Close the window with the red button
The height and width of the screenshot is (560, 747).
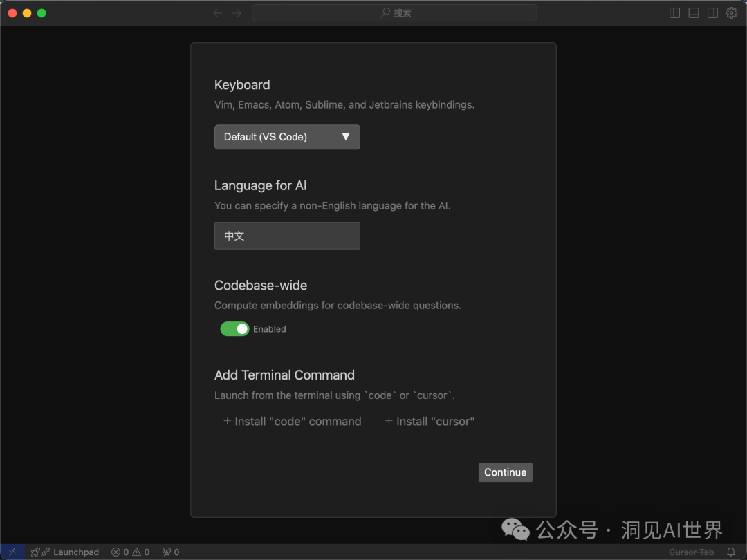coord(12,13)
